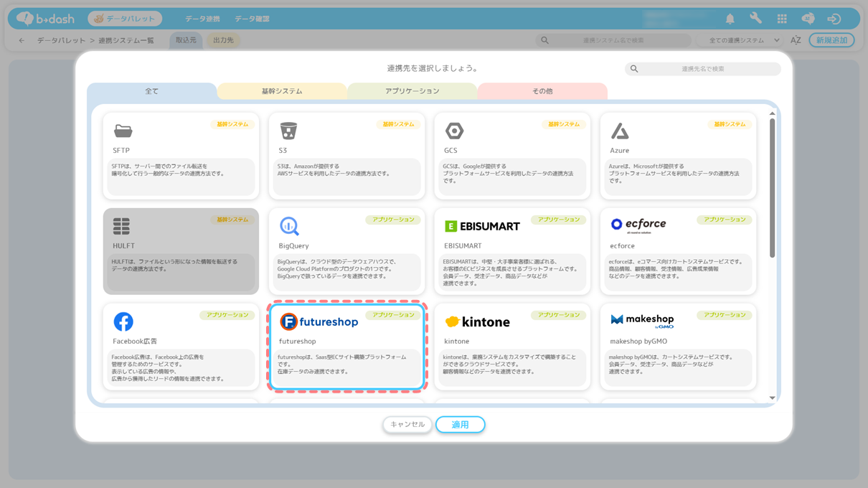Open the データ連携 menu
The image size is (868, 488).
click(202, 19)
